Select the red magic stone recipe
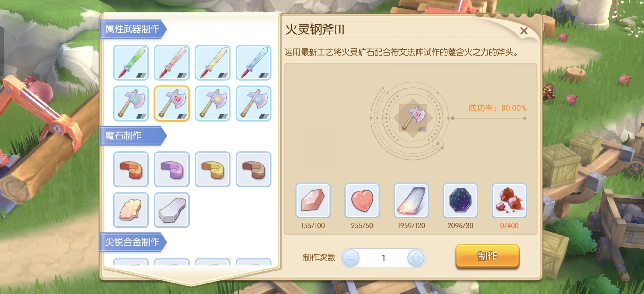Screen dimensions: 644x294 pos(131,169)
